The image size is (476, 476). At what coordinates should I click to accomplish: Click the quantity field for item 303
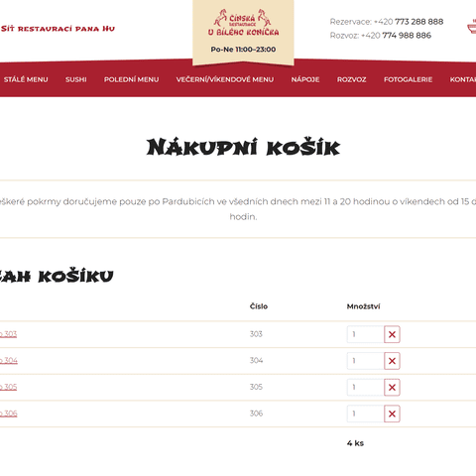(365, 334)
